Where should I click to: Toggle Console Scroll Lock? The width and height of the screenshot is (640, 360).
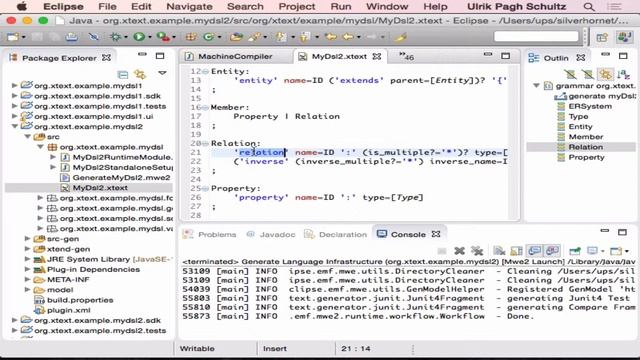[x=516, y=251]
